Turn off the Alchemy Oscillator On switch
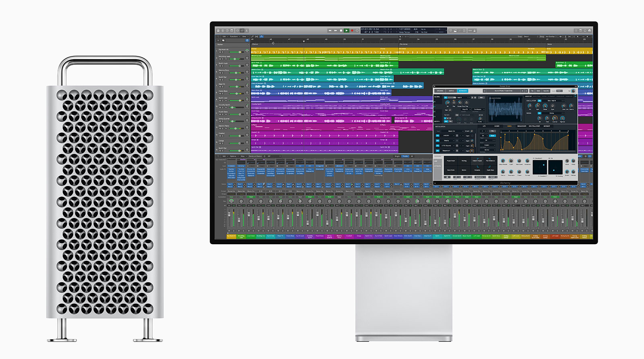Viewport: 644px width, 359px height. pos(539,101)
